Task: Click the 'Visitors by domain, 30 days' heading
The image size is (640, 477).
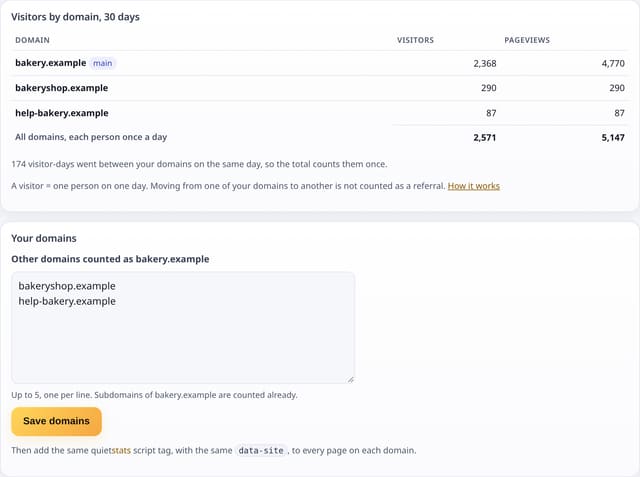Action: pos(76,17)
